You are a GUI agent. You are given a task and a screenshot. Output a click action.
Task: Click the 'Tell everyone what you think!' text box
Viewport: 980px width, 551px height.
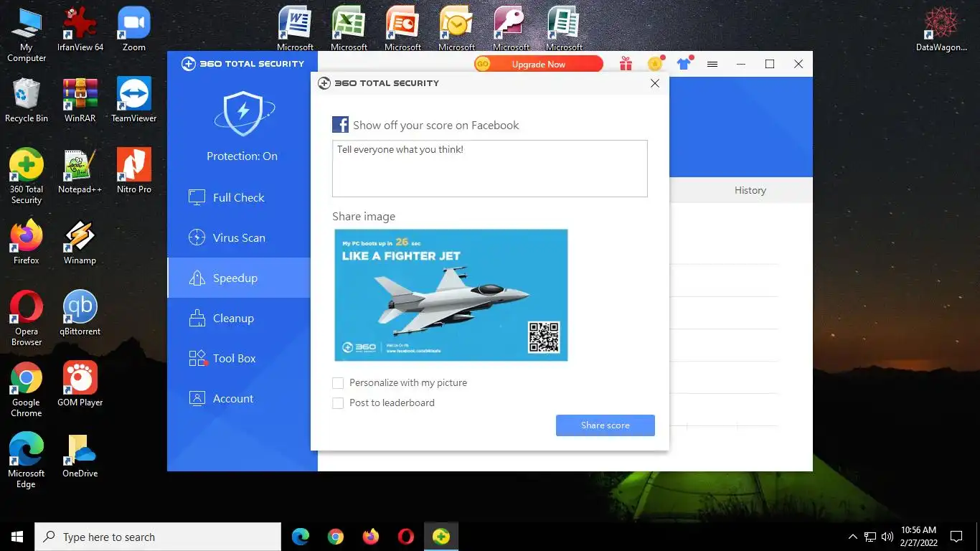(x=490, y=169)
